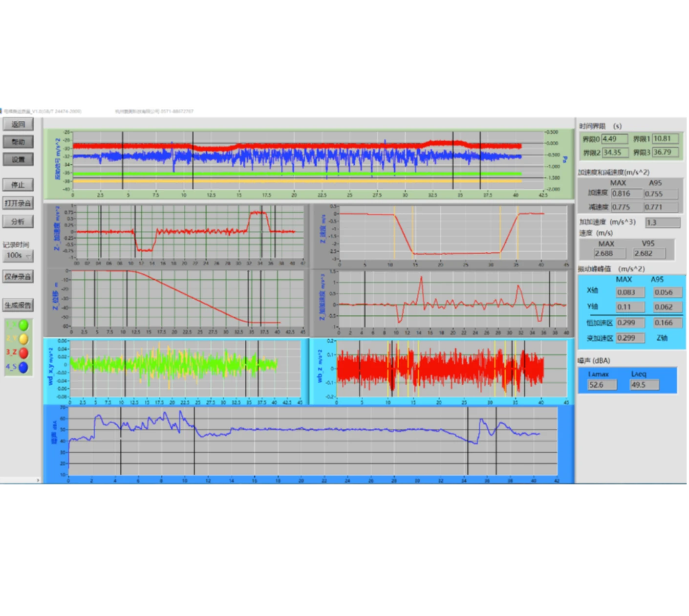Click the max speed field showing 2.688
The height and width of the screenshot is (616, 689).
tap(609, 254)
